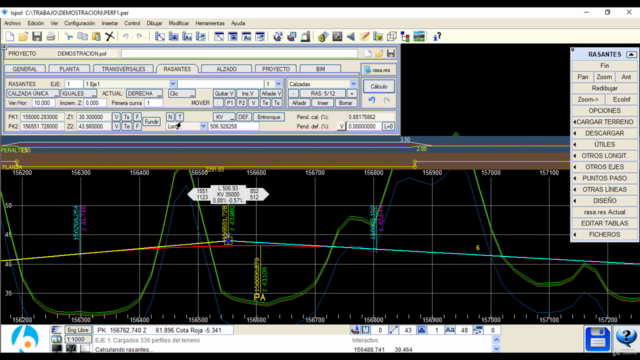Image resolution: width=640 pixels, height=360 pixels.
Task: Click the open project folder icon beside the PROYECTO field
Action: pos(379,53)
